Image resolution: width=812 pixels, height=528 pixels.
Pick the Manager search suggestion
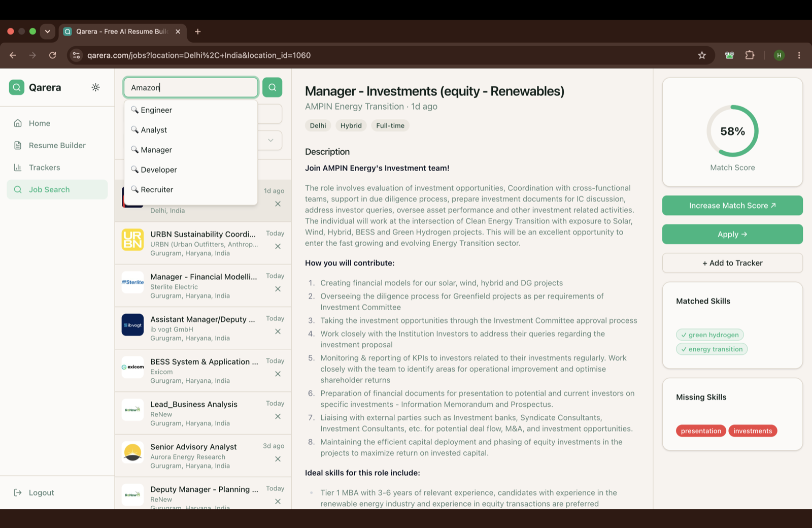coord(191,150)
